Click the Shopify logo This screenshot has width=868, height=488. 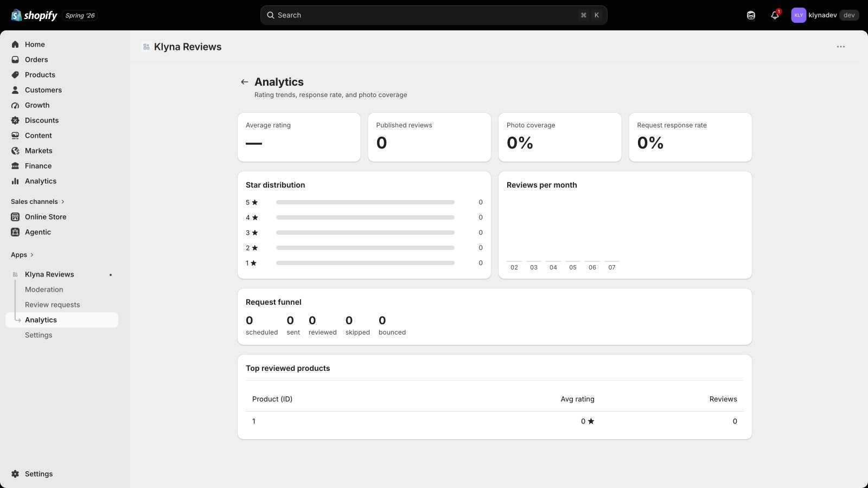[x=34, y=15]
